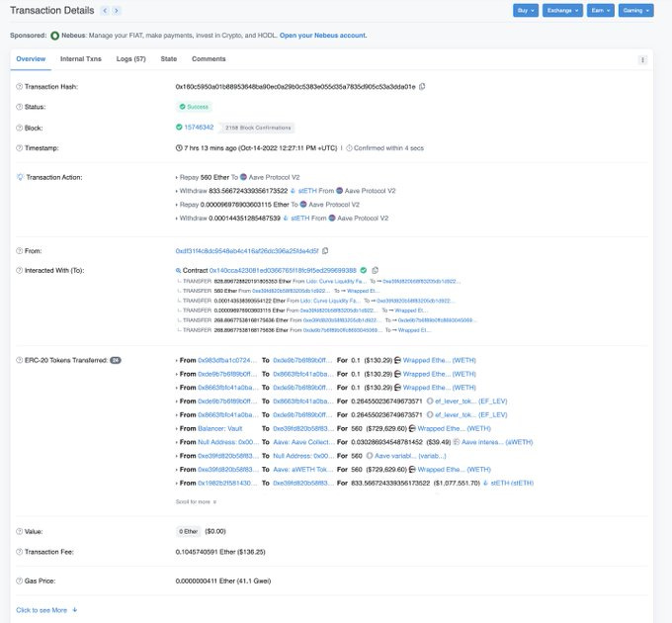Open first ef_lever_tok... (EF_LEV) link
This screenshot has width=672, height=623.
pos(471,401)
